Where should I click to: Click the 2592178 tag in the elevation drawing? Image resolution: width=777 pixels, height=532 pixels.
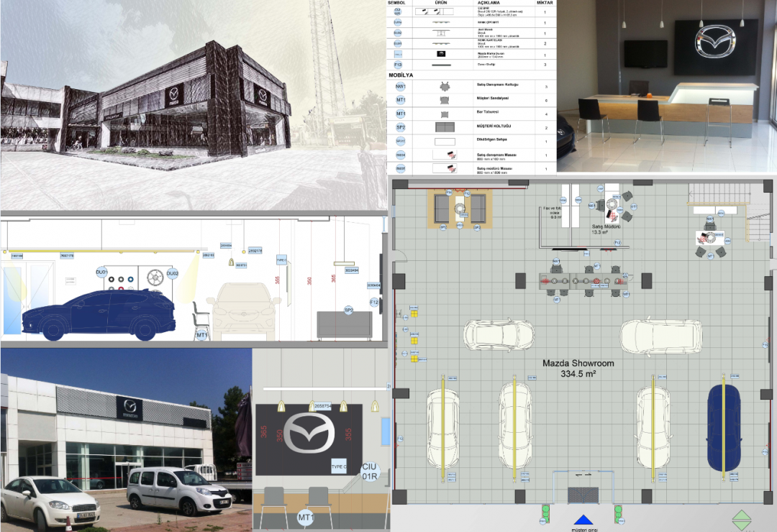click(x=255, y=251)
